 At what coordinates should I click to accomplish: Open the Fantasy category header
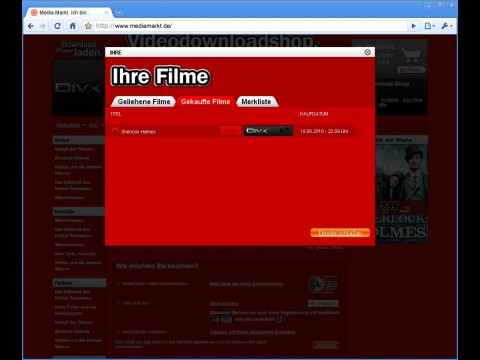point(79,283)
